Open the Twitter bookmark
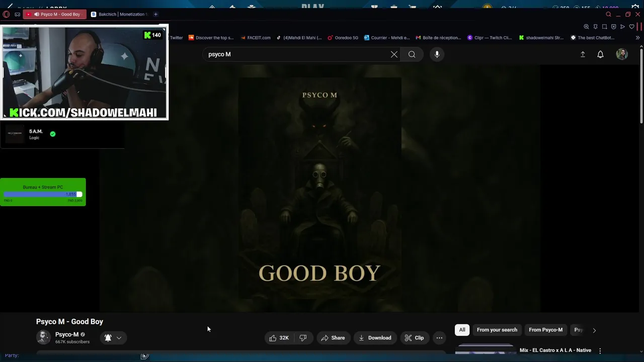 tap(176, 38)
